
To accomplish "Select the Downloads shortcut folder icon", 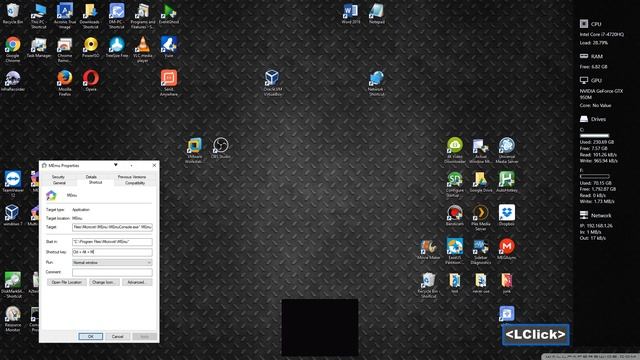I will 91,11.
